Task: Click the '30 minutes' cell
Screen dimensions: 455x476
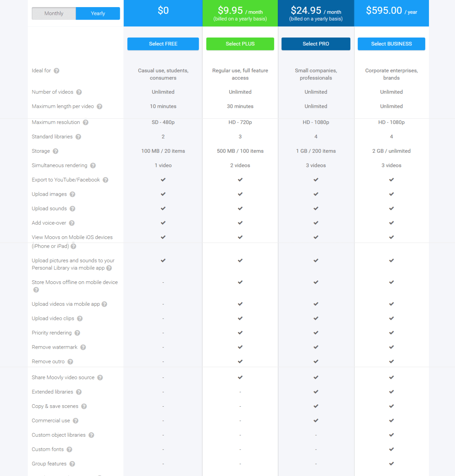Action: (x=240, y=106)
